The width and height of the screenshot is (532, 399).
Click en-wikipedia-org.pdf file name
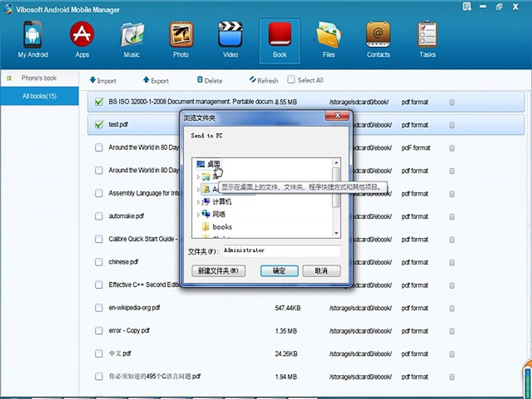pyautogui.click(x=134, y=308)
